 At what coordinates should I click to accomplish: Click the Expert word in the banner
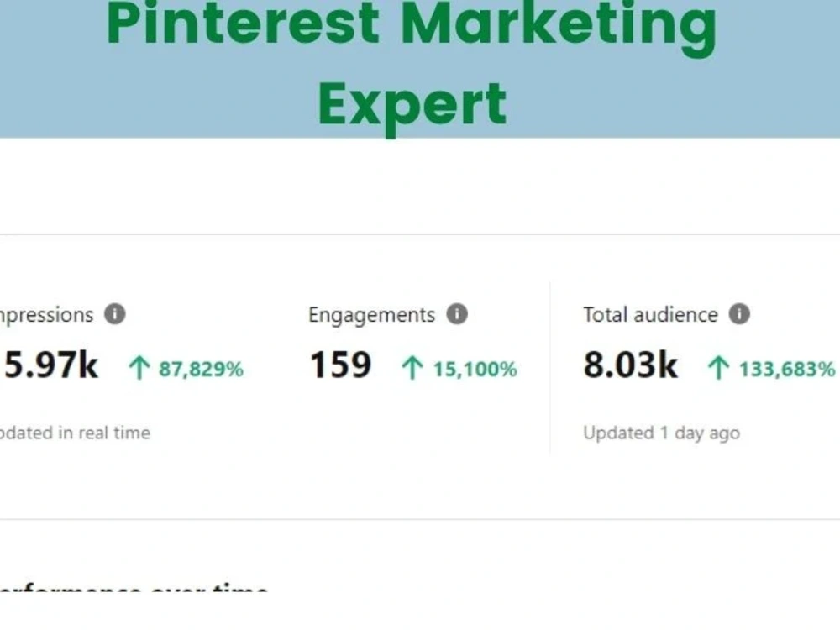(412, 106)
